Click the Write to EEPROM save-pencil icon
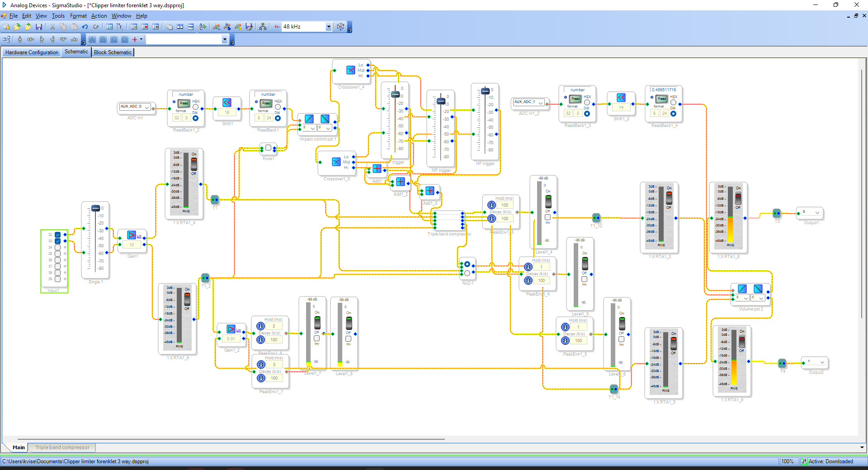This screenshot has width=868, height=470. [249, 27]
